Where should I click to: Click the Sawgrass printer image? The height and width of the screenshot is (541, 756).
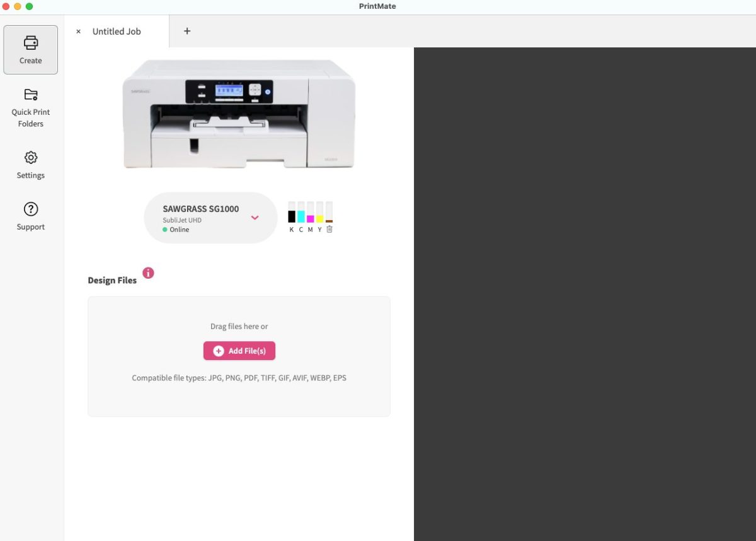239,114
